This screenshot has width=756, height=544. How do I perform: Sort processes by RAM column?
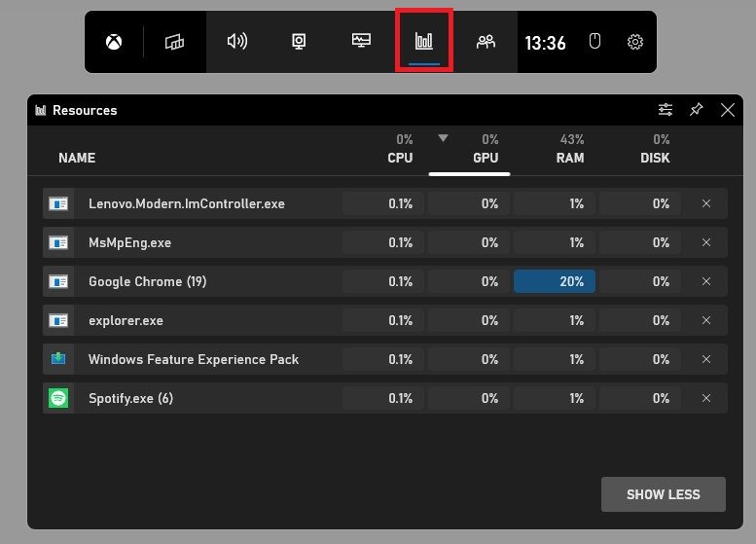click(570, 158)
